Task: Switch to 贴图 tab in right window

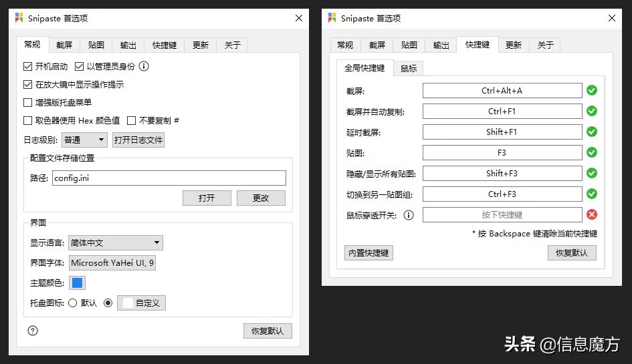Action: pos(409,45)
